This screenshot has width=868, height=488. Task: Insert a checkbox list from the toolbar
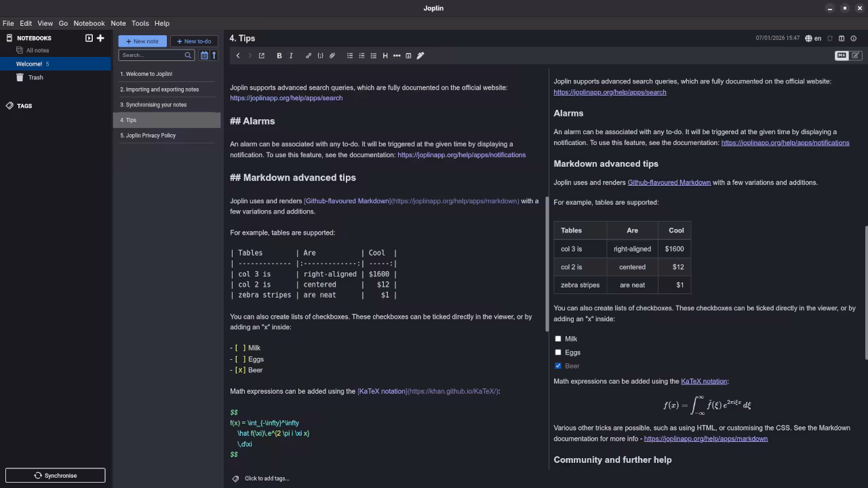[x=373, y=56]
